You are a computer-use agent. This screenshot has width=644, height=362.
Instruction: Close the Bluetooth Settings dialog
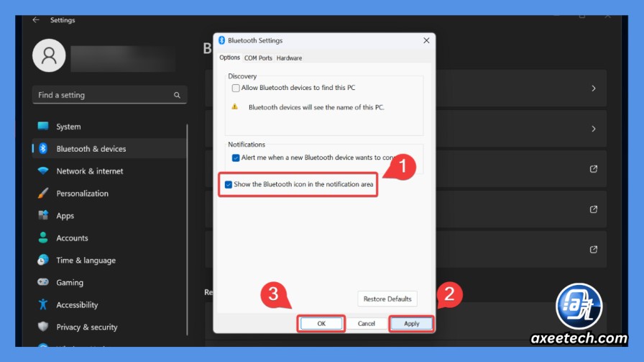click(426, 40)
